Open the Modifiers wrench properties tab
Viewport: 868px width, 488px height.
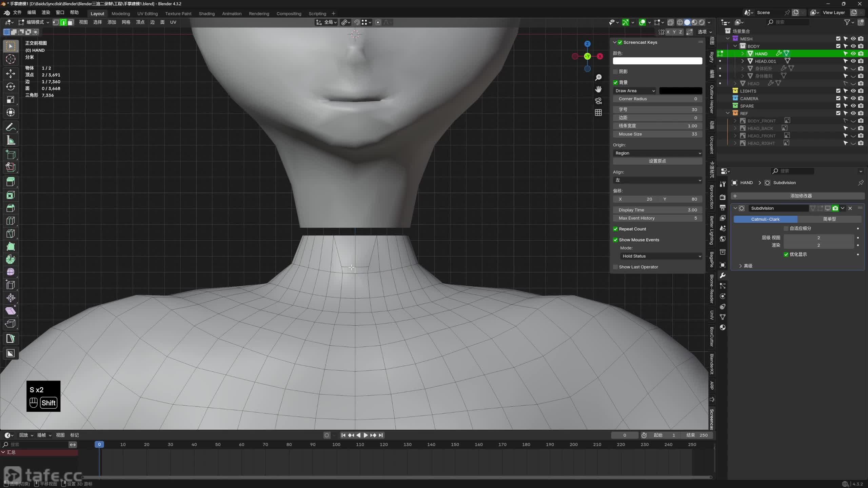coord(723,276)
